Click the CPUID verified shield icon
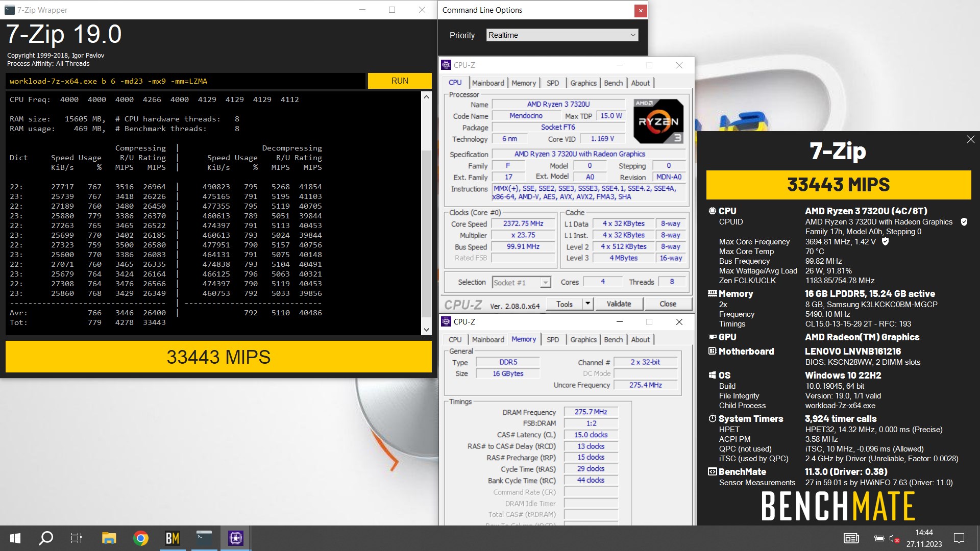Image resolution: width=980 pixels, height=551 pixels. [x=964, y=222]
